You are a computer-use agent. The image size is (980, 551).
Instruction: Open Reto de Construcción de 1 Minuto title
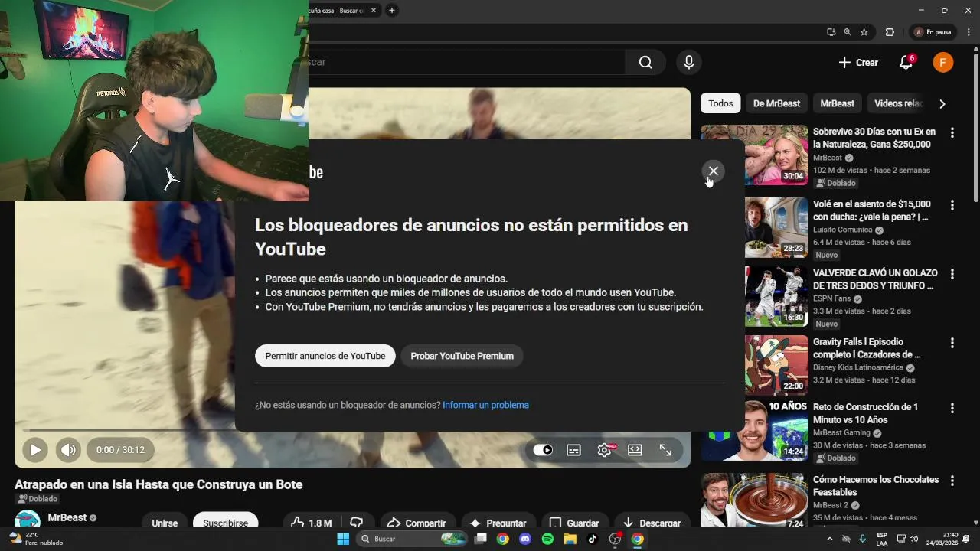tap(865, 413)
